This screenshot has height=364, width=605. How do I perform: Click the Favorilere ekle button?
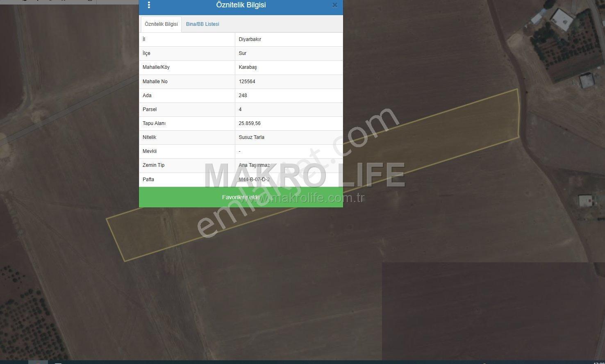click(x=241, y=197)
